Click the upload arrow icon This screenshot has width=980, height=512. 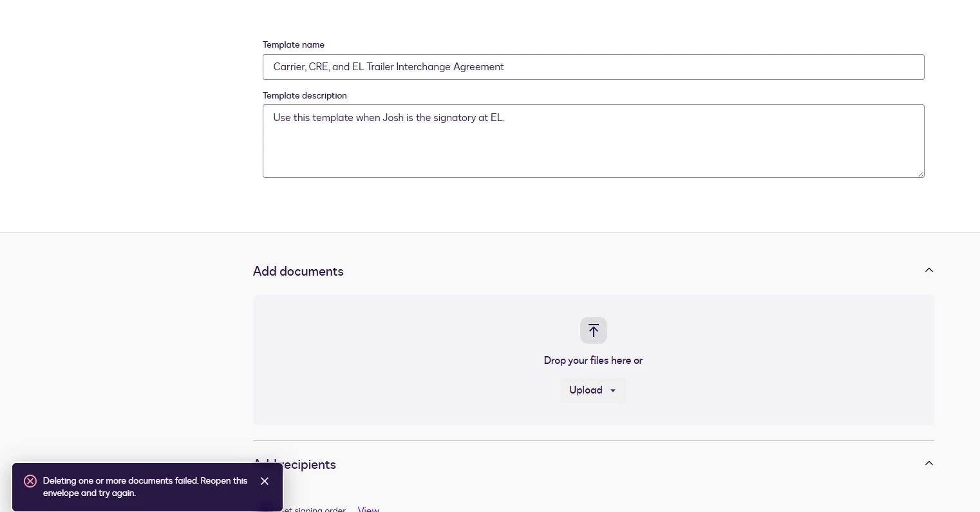(x=594, y=330)
